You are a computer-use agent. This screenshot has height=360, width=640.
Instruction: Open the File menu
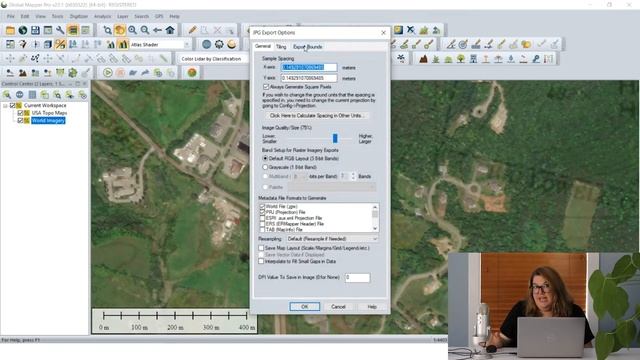pos(11,16)
